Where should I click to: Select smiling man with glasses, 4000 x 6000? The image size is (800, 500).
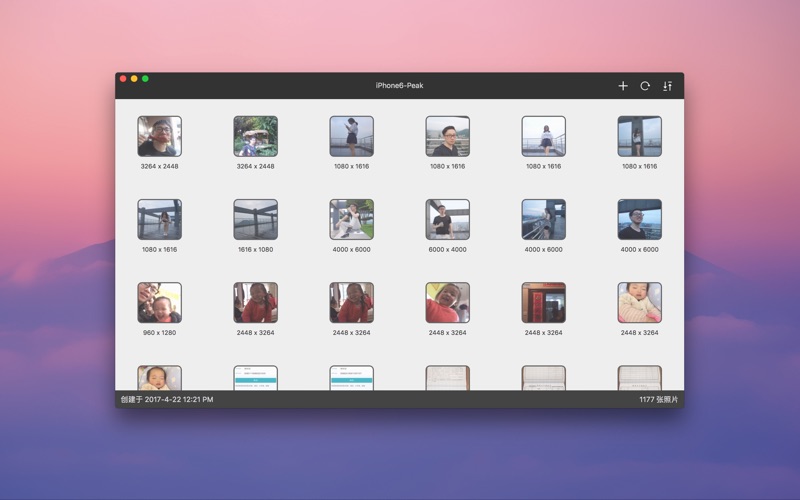coord(639,219)
